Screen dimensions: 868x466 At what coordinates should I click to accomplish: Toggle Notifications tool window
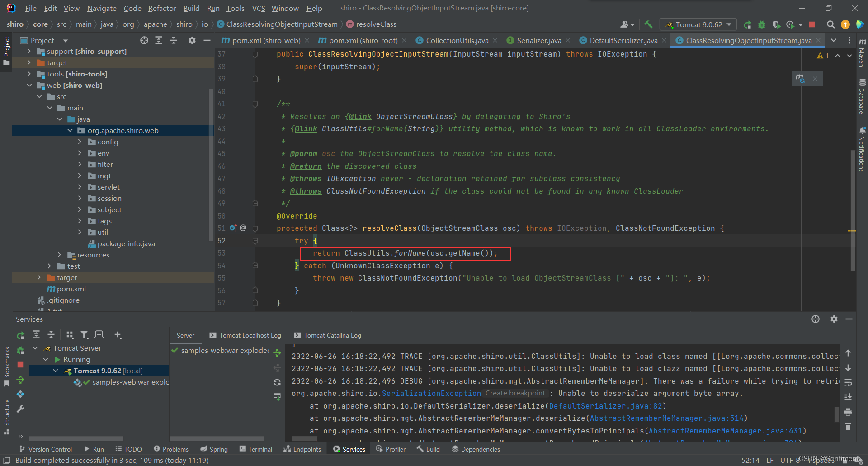(x=862, y=149)
